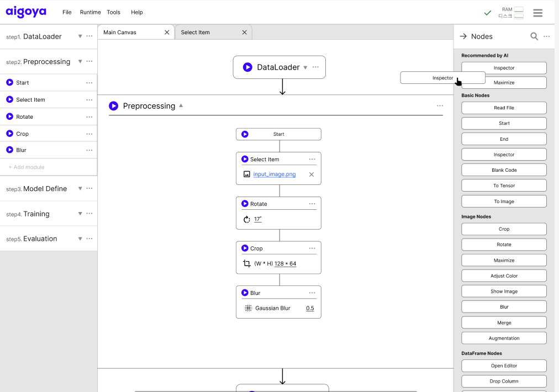Open the Tools menu

[x=113, y=12]
